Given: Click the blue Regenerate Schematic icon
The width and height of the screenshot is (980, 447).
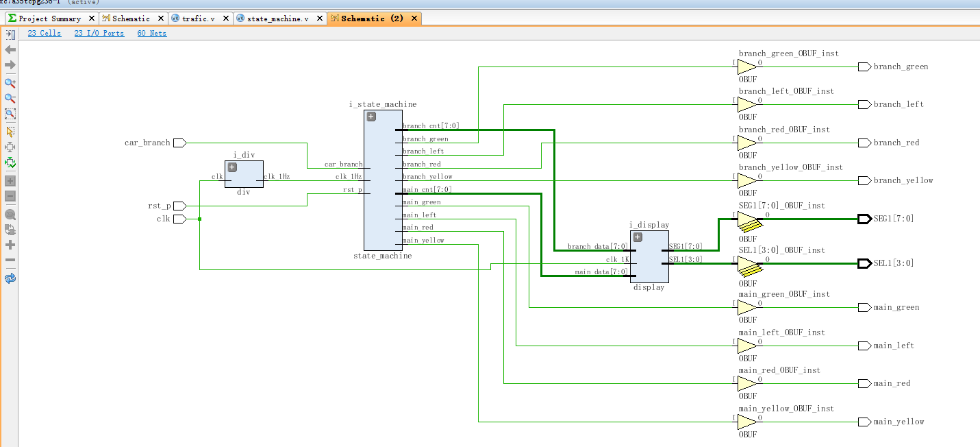Looking at the screenshot, I should (10, 278).
